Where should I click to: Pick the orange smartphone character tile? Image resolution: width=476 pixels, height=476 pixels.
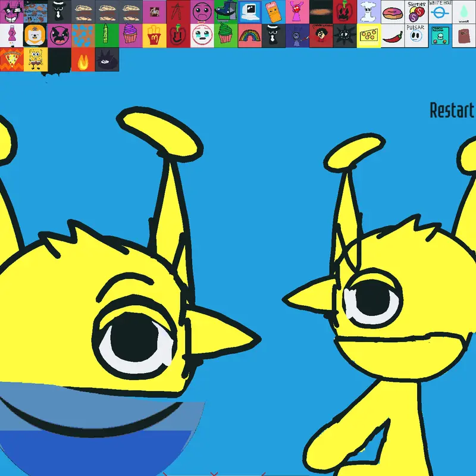coord(274,12)
